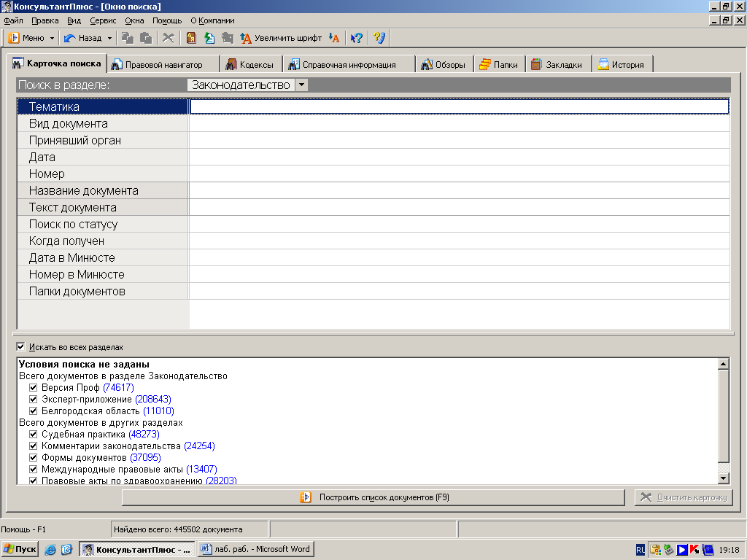Uncheck the Версия Проф checkbox
The width and height of the screenshot is (747, 560).
(x=33, y=388)
